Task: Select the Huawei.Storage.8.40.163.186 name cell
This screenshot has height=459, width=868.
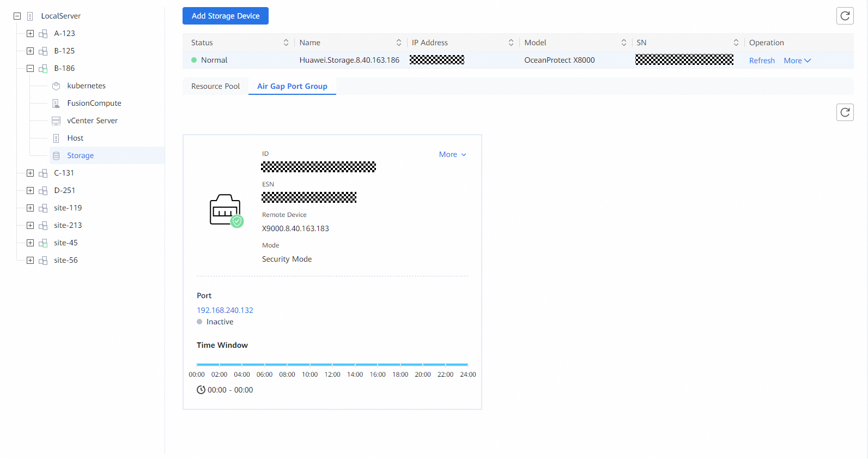Action: coord(349,60)
